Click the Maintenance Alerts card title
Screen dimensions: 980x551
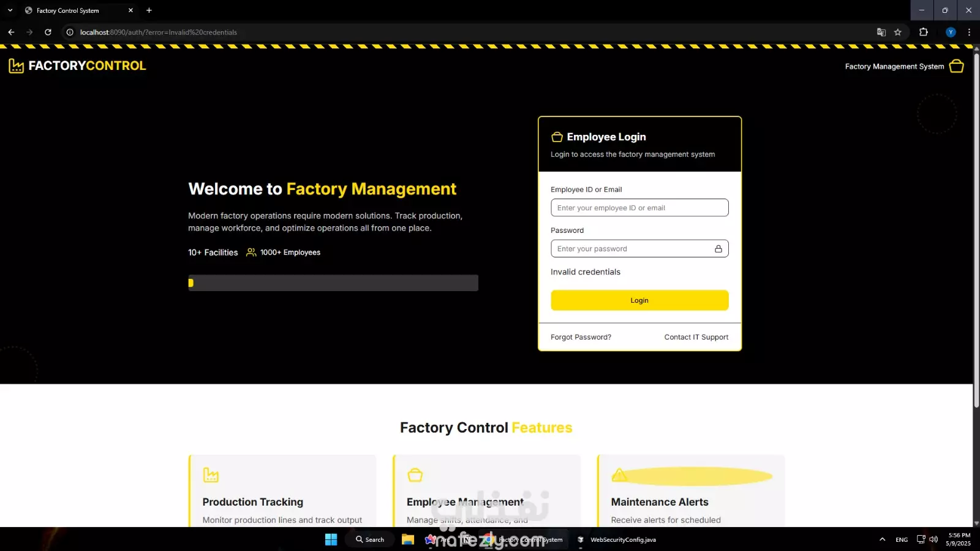tap(660, 502)
